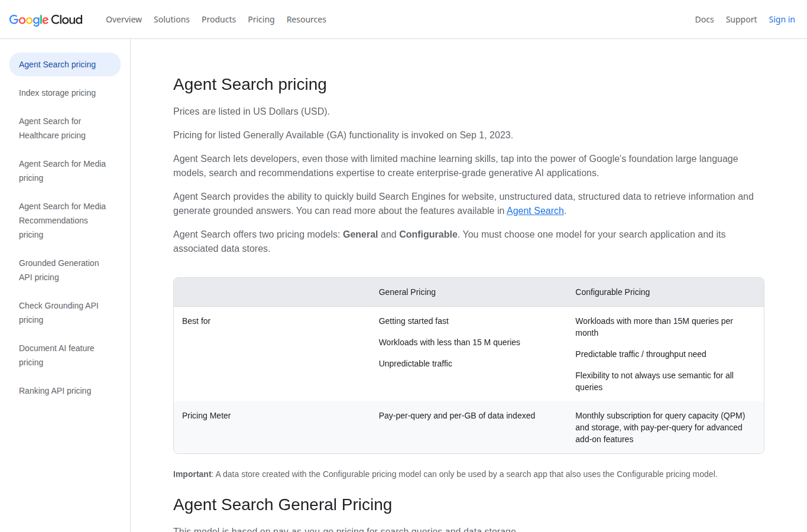This screenshot has height=532, width=807.
Task: Click the Pricing Meter row label
Action: tap(206, 416)
